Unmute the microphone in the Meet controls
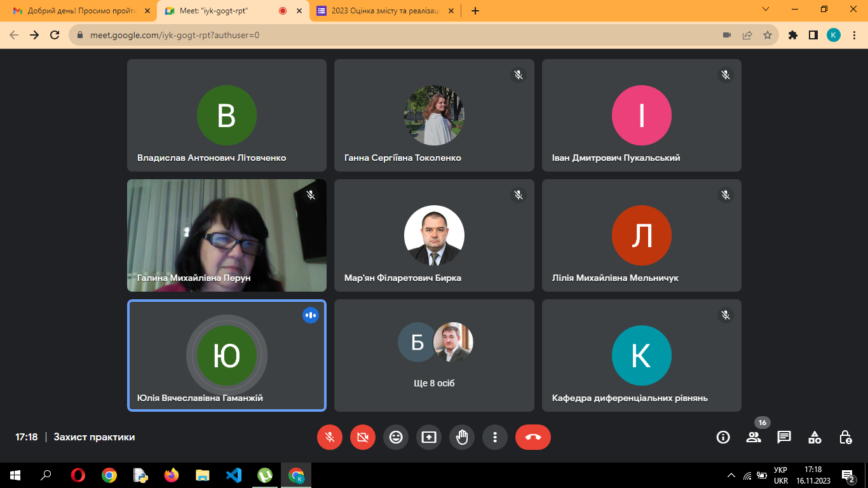 (330, 437)
